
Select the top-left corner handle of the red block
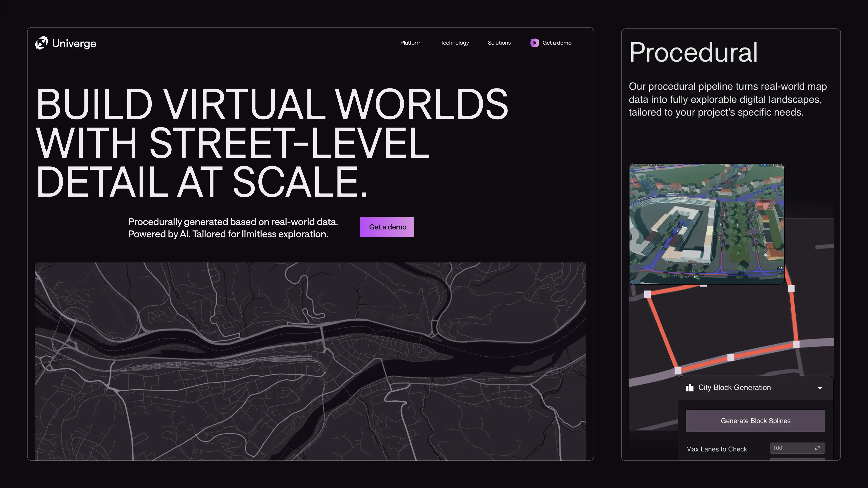click(647, 294)
